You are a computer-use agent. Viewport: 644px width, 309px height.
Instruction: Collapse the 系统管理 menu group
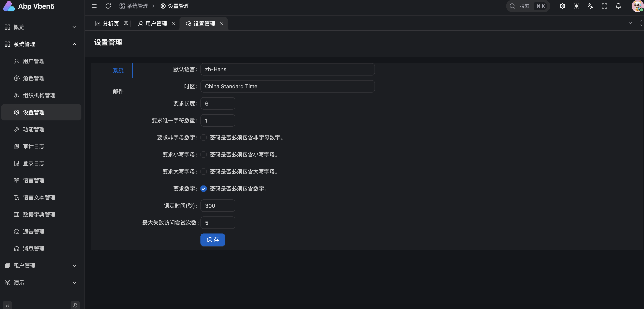[41, 44]
